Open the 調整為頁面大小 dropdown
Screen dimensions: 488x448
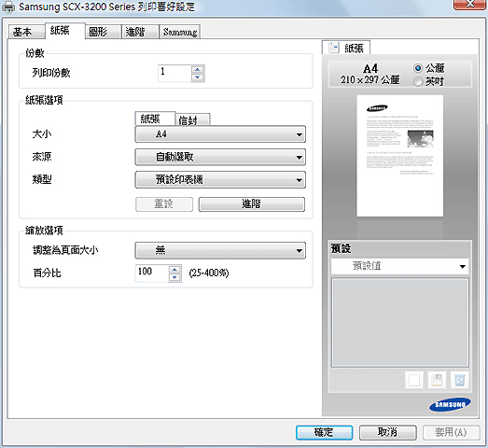[x=220, y=250]
